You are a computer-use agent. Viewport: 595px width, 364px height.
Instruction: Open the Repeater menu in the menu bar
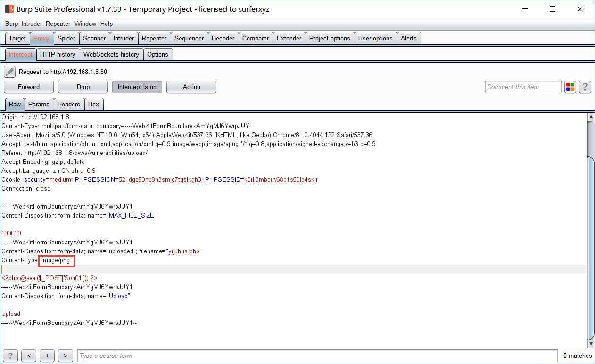click(58, 24)
